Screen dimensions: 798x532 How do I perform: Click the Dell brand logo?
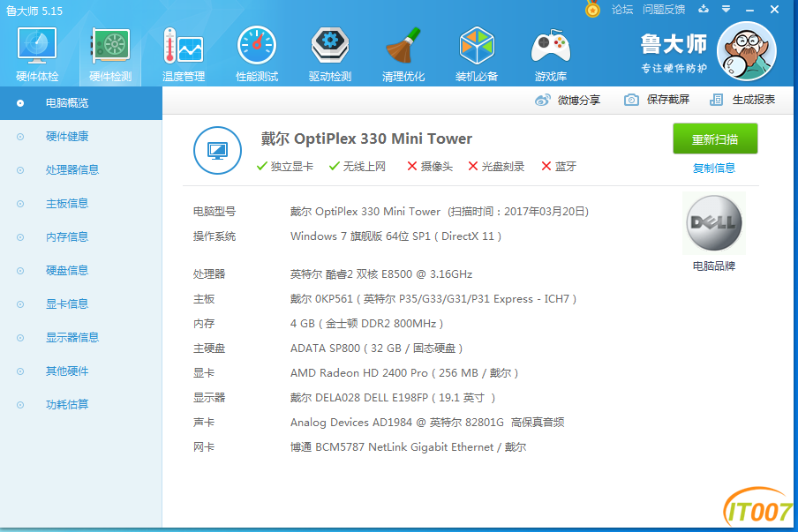pyautogui.click(x=714, y=222)
